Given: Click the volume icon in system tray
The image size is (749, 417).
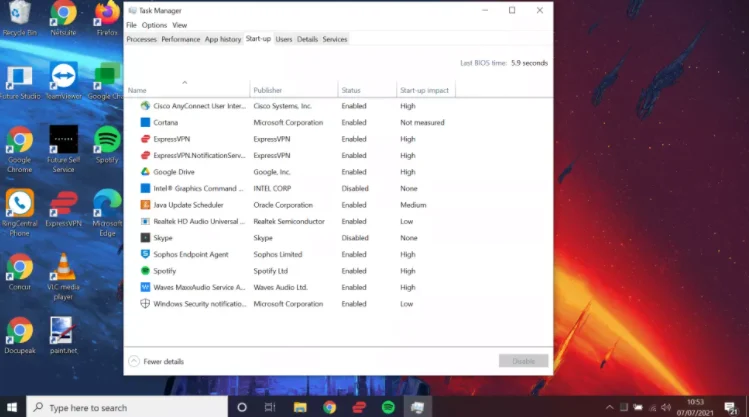Looking at the screenshot, I should pos(666,407).
